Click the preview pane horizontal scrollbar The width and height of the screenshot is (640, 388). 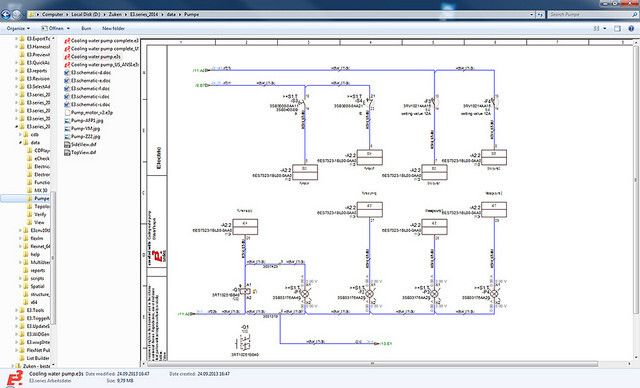(371, 364)
